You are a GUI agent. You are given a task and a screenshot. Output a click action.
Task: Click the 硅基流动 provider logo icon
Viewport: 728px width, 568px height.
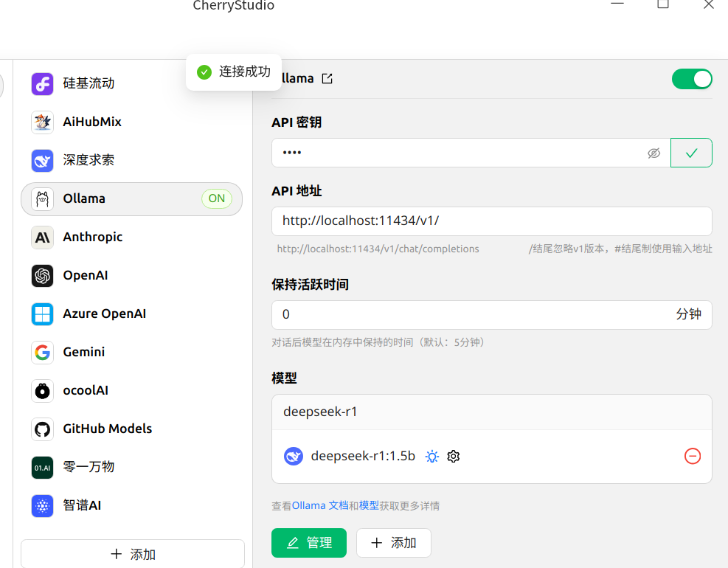tap(42, 83)
